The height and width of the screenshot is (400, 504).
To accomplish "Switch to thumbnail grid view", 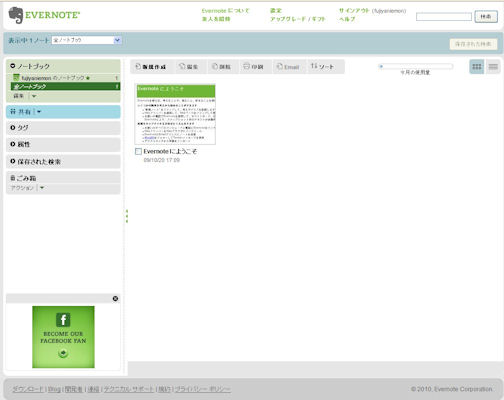I will (x=477, y=67).
